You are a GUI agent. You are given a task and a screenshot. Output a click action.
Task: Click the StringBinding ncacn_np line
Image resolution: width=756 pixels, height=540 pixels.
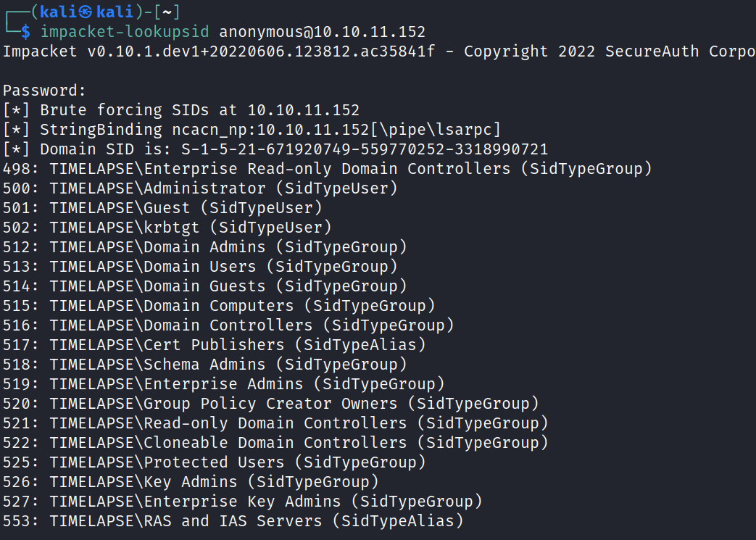(x=252, y=130)
